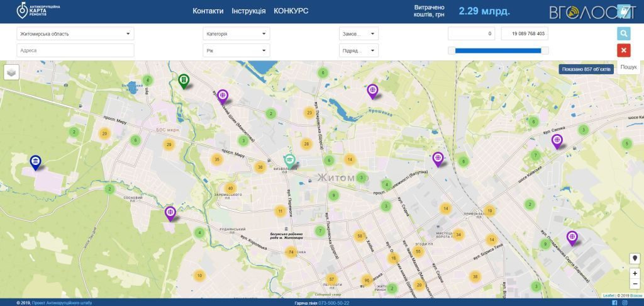The height and width of the screenshot is (306, 644).
Task: Zoom out with the minus button
Action: pos(635,284)
